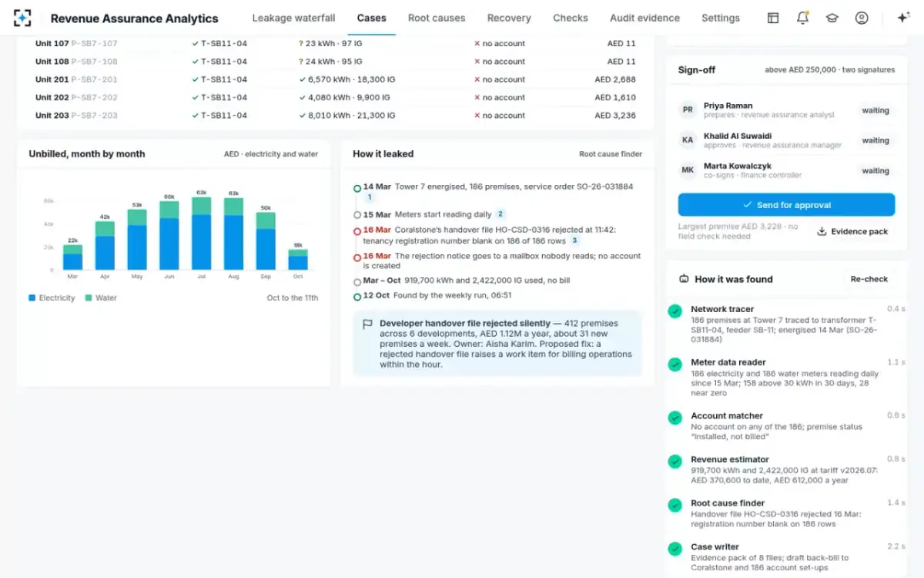The width and height of the screenshot is (924, 578).
Task: Click the Root cause finder check icon
Action: coord(675,506)
